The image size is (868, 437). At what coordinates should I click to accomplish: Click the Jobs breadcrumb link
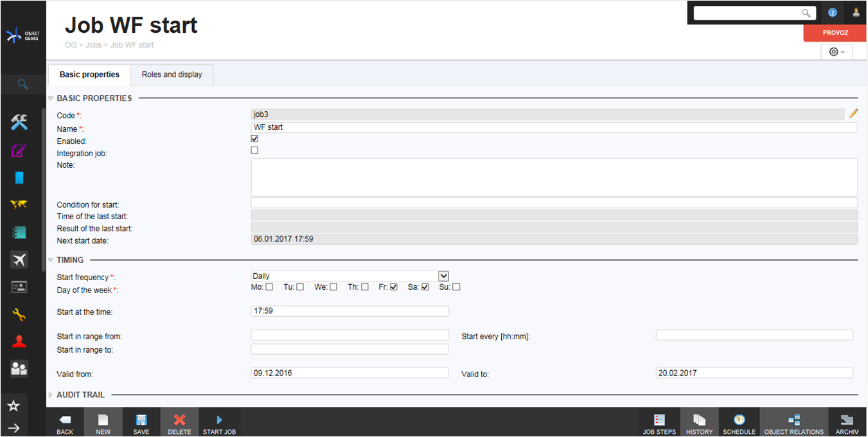[93, 45]
